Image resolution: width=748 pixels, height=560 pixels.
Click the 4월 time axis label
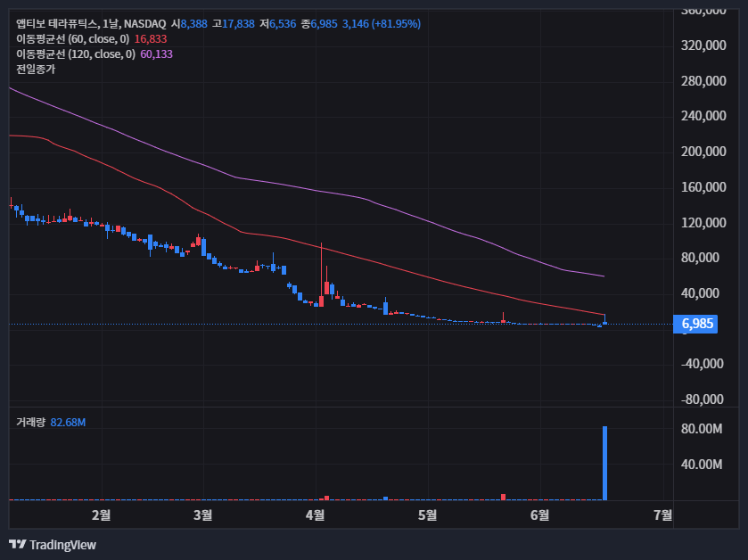tap(316, 515)
